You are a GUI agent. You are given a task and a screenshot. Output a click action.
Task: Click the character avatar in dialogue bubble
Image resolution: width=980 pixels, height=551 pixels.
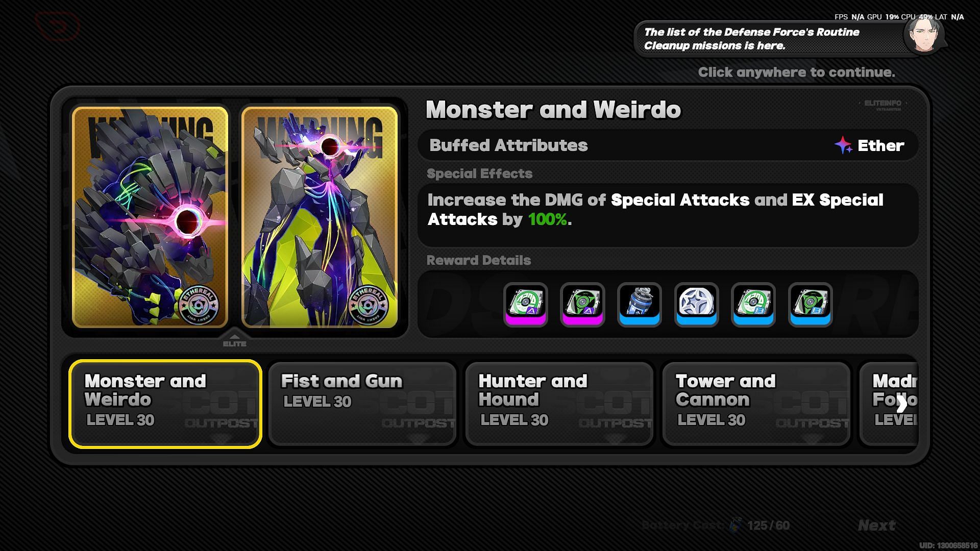coord(924,35)
